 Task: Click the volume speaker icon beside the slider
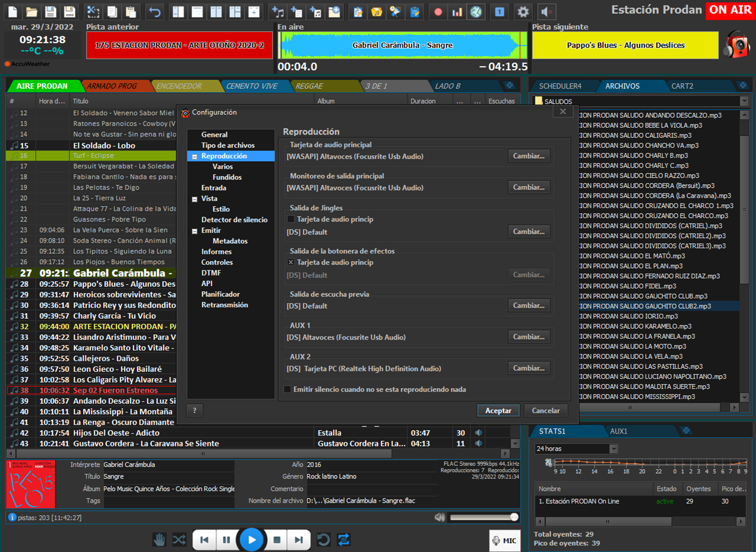(x=440, y=517)
